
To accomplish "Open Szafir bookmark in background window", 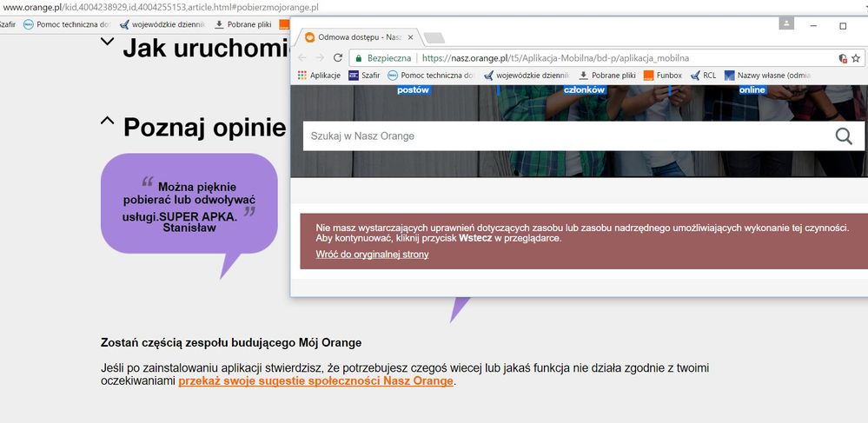I will click(x=7, y=24).
